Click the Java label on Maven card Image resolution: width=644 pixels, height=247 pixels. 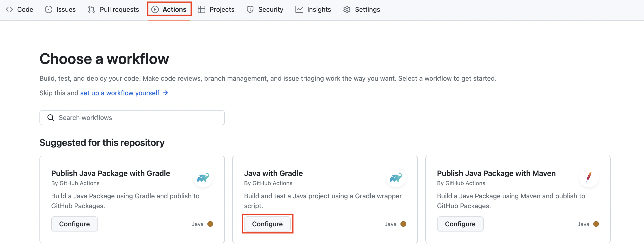click(583, 224)
